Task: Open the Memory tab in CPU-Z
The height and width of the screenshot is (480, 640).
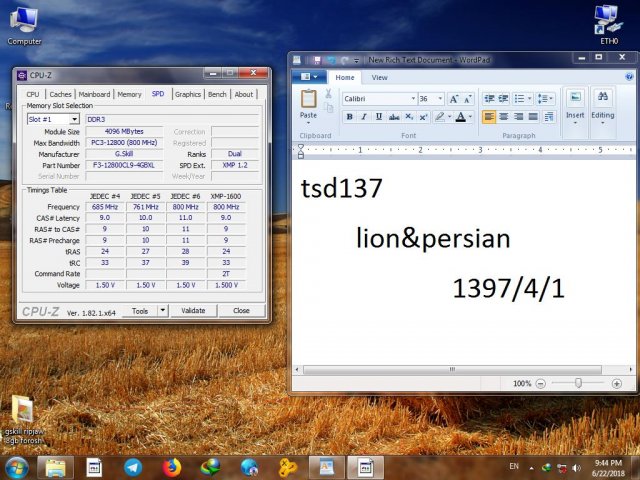Action: click(x=129, y=94)
